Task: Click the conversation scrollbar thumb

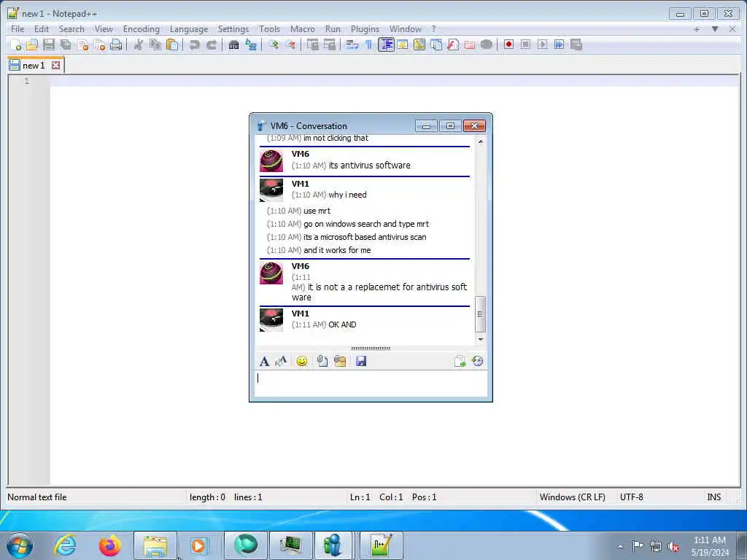Action: tap(480, 314)
